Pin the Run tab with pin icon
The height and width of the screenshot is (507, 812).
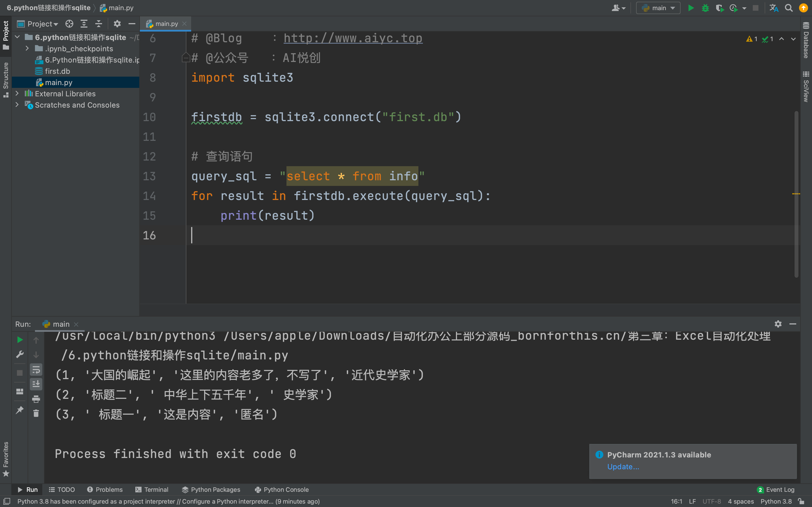coord(20,410)
